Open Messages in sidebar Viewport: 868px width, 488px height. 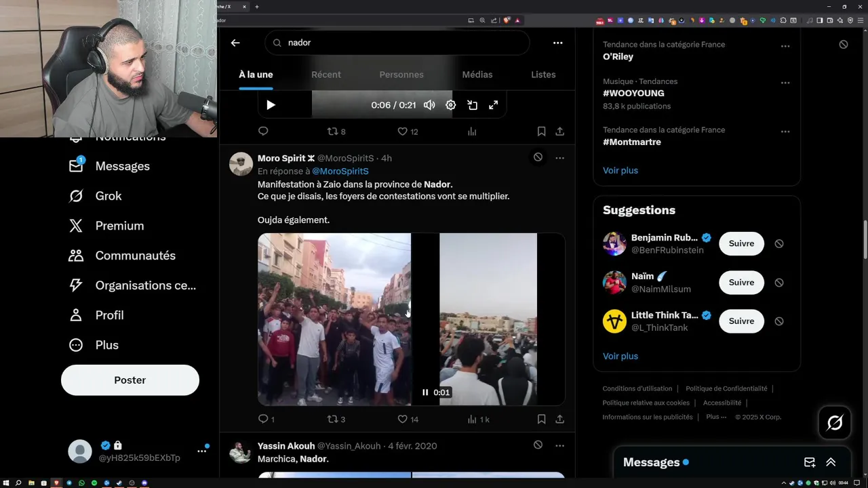pos(109,166)
